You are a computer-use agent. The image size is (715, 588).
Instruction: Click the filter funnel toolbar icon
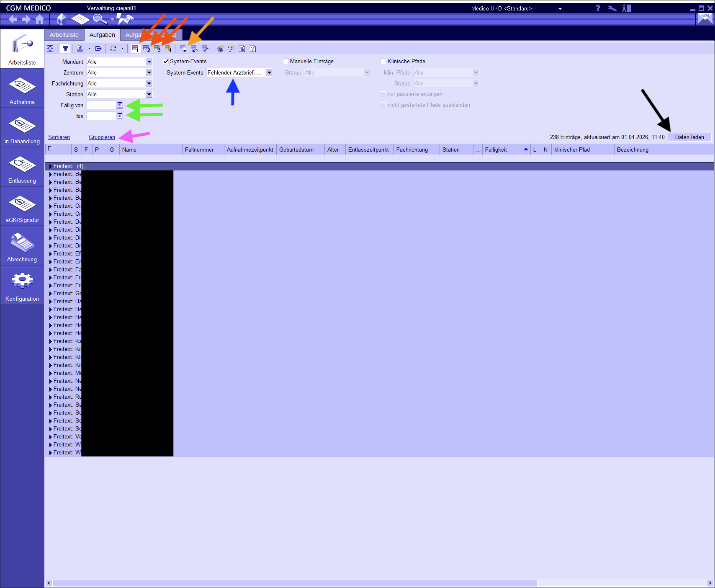click(65, 49)
